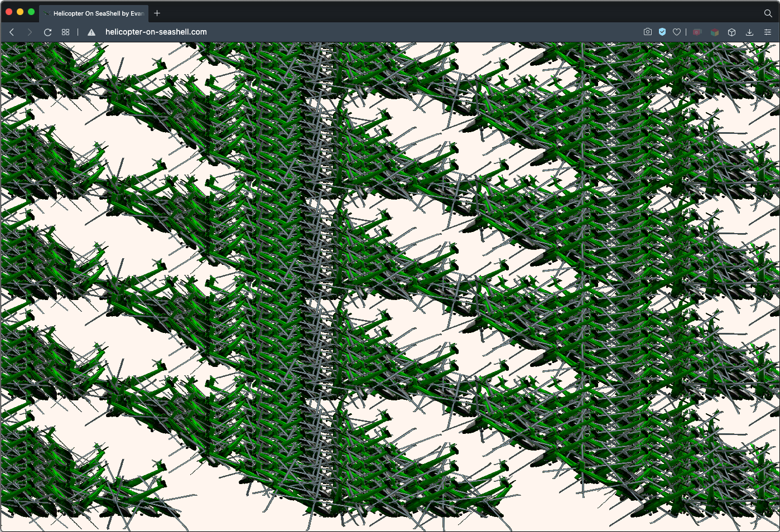This screenshot has width=780, height=532.
Task: Go back to the previous page
Action: tap(12, 32)
